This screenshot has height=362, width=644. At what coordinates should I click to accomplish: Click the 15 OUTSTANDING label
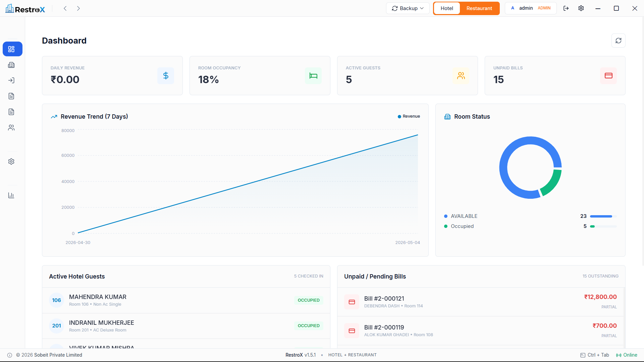(x=600, y=276)
